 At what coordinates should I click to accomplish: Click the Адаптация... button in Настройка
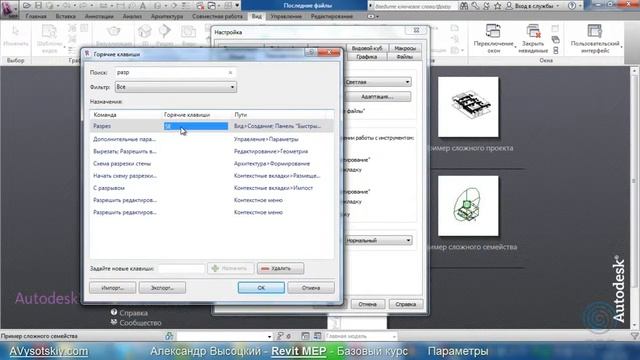[x=377, y=97]
